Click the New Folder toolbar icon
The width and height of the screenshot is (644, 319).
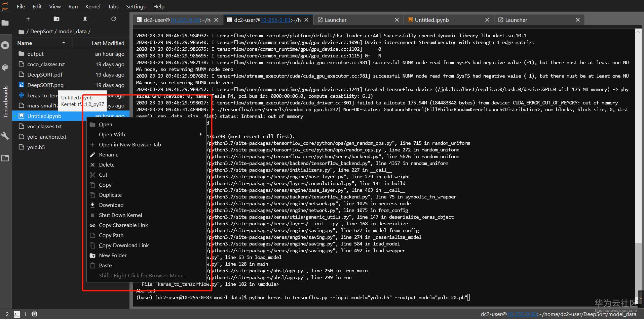(x=56, y=19)
